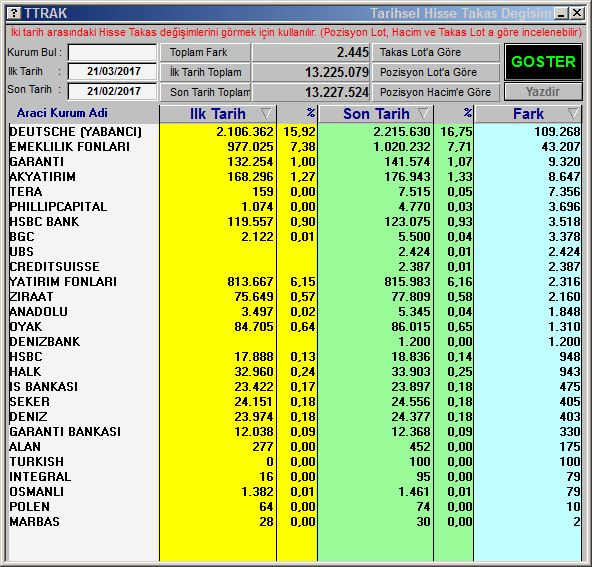Viewport: 592px width, 567px height.
Task: Select the HALK row
Action: pyautogui.click(x=294, y=371)
